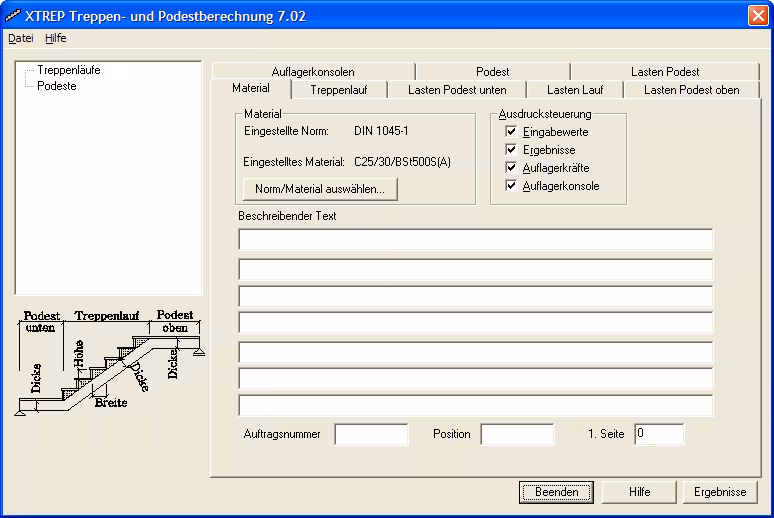Screen dimensions: 774x518
Task: Click the Ergebnisse button at bottom
Action: pyautogui.click(x=720, y=492)
